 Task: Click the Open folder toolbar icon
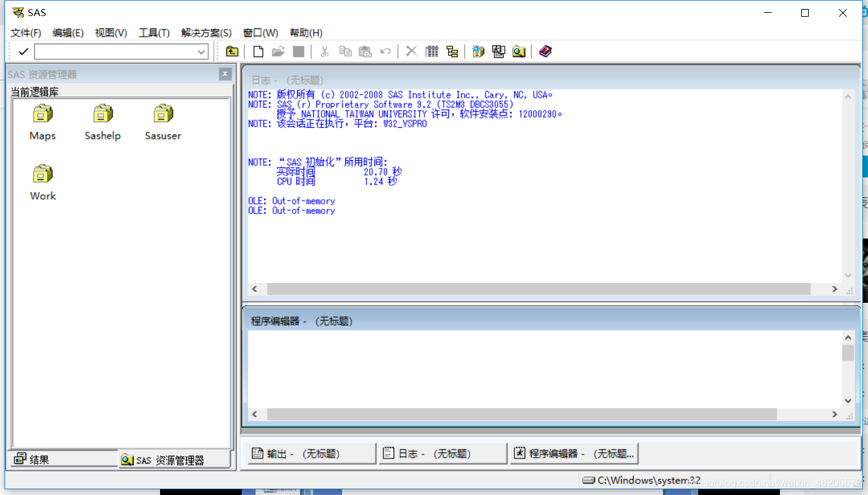(278, 51)
